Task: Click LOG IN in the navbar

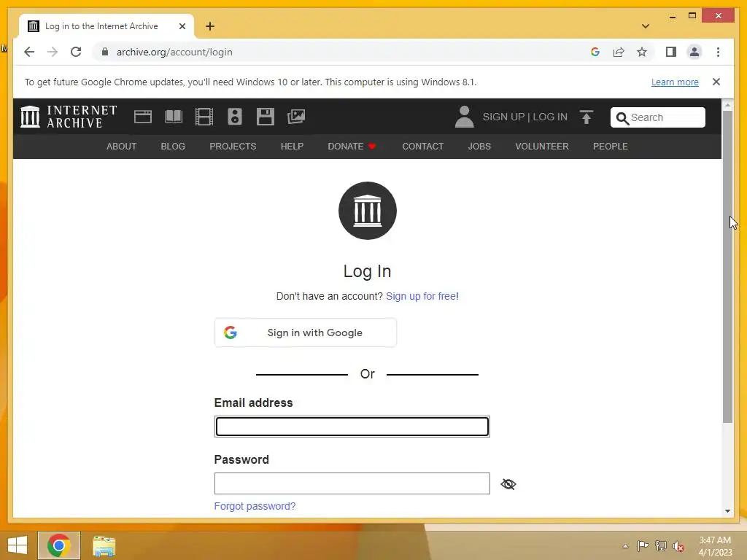Action: pos(550,117)
